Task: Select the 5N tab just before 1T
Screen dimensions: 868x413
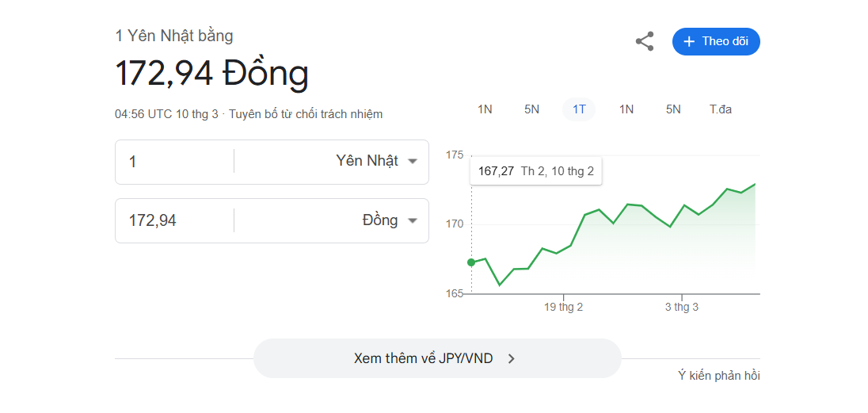Action: 531,109
